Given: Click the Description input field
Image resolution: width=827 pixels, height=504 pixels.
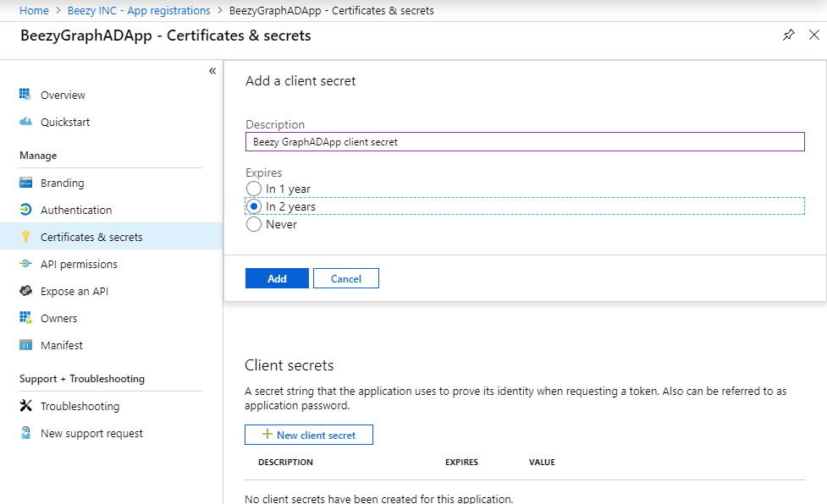Looking at the screenshot, I should 525,142.
